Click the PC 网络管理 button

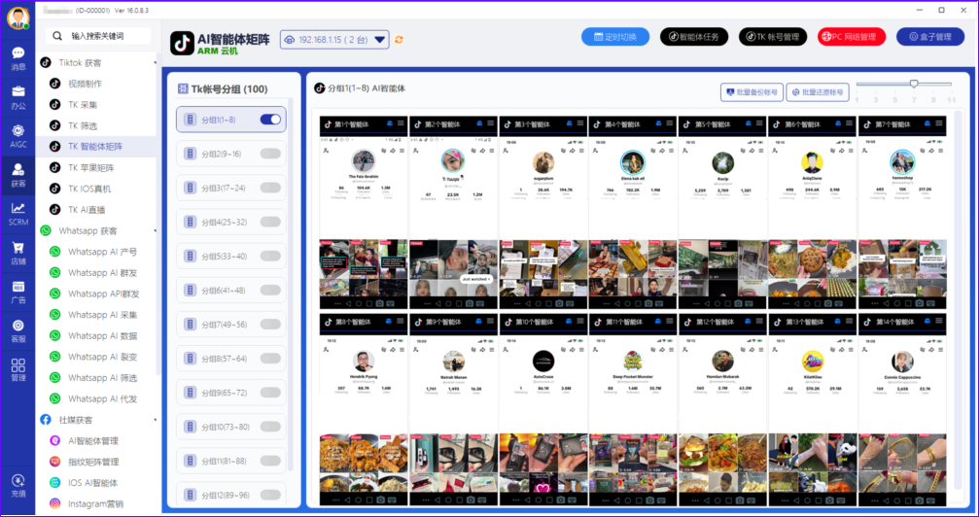click(x=852, y=37)
